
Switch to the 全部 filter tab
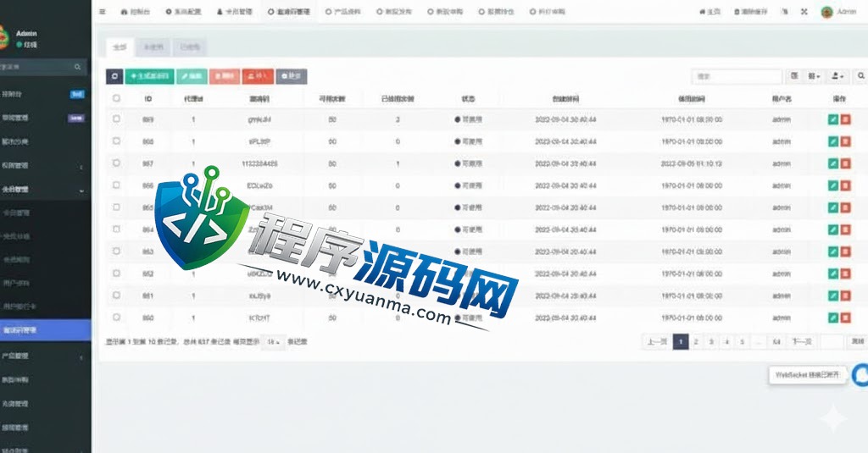(x=120, y=47)
